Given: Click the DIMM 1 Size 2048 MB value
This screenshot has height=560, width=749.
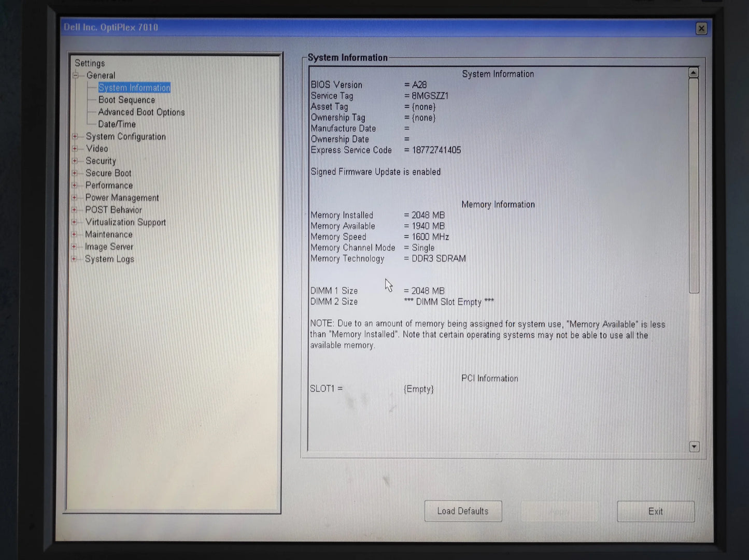Looking at the screenshot, I should 428,291.
